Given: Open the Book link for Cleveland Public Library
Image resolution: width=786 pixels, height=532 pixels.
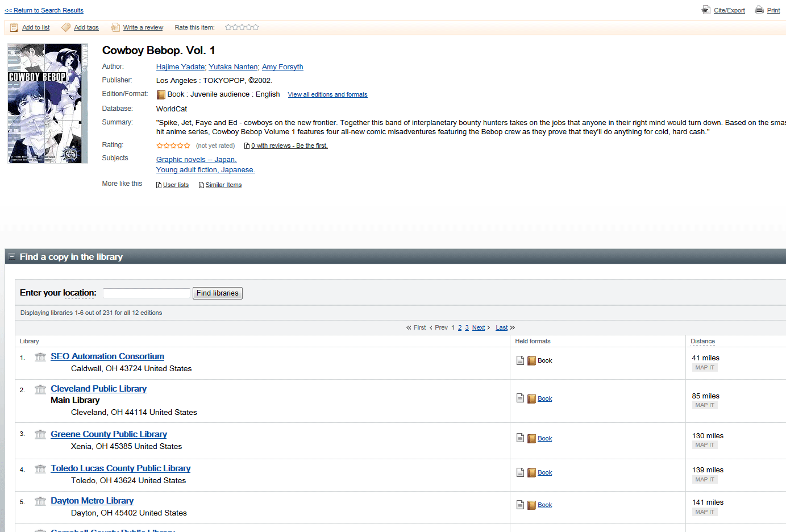Looking at the screenshot, I should (x=544, y=399).
